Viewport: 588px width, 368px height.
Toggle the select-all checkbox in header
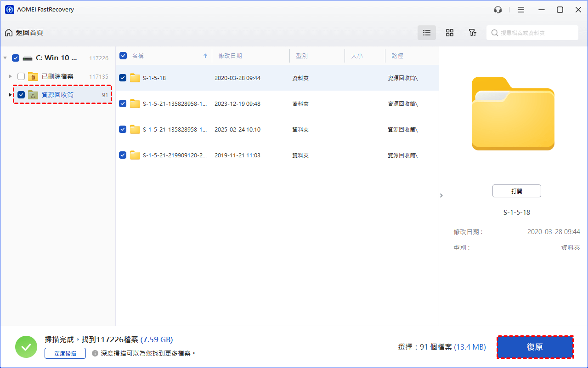(x=123, y=56)
